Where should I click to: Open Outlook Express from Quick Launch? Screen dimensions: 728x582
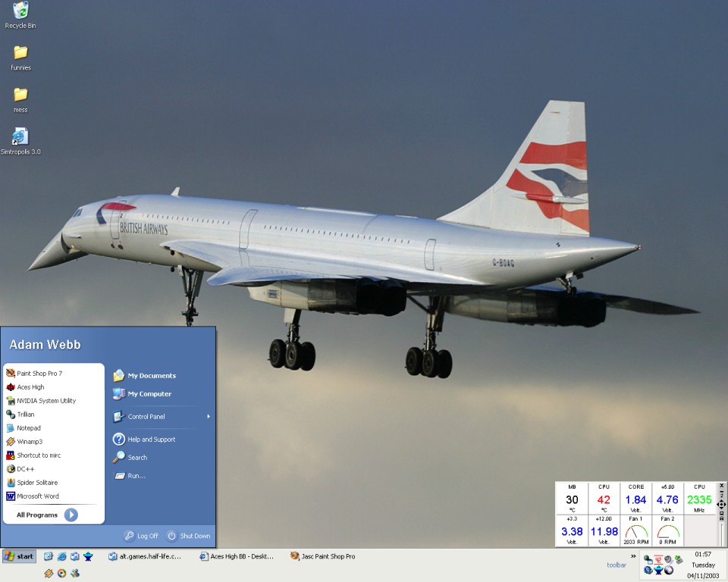point(75,556)
